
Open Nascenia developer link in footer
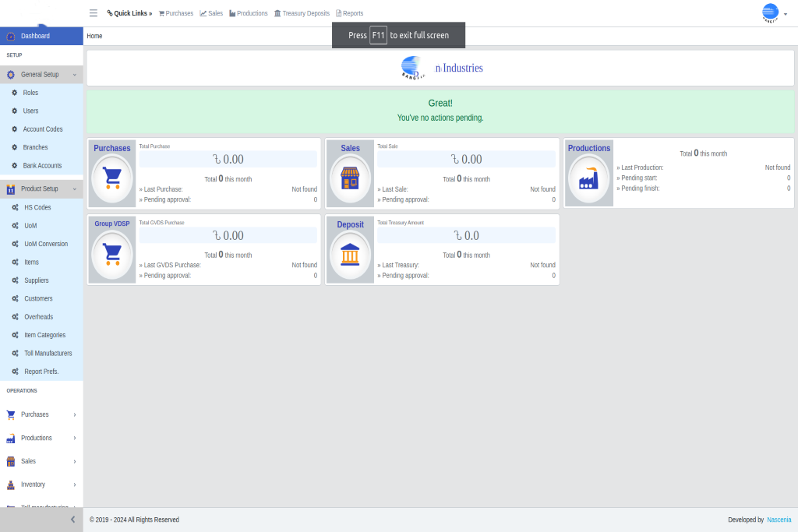point(779,520)
